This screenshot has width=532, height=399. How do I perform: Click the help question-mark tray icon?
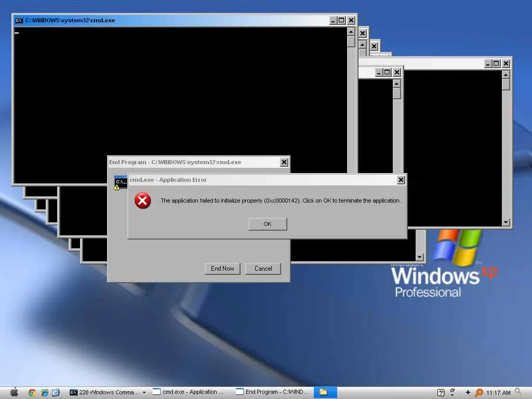click(441, 393)
